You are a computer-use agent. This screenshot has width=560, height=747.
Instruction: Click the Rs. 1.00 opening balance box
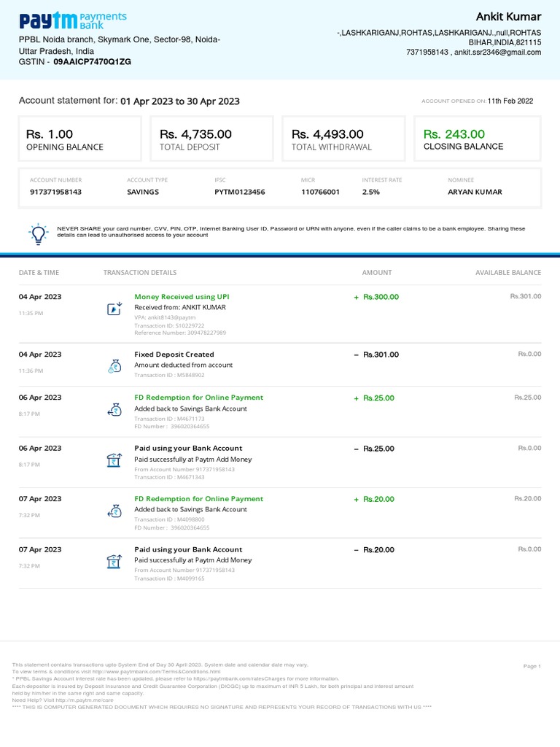point(80,139)
